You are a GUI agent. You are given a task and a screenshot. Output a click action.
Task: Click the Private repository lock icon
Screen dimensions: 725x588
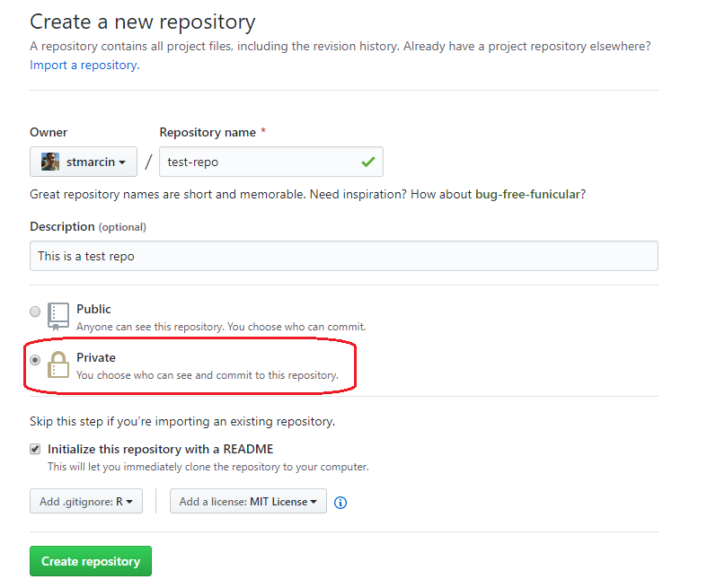(58, 364)
